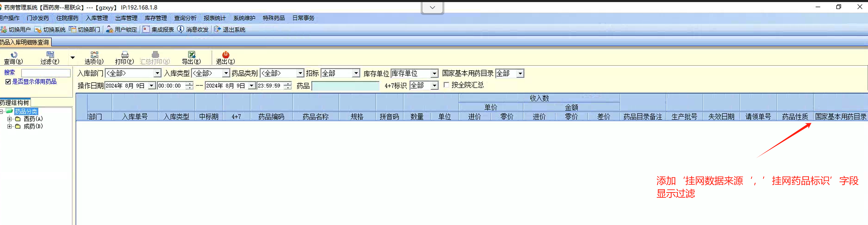Open the 4+7标识 dropdown
The image size is (868, 225).
pyautogui.click(x=435, y=86)
